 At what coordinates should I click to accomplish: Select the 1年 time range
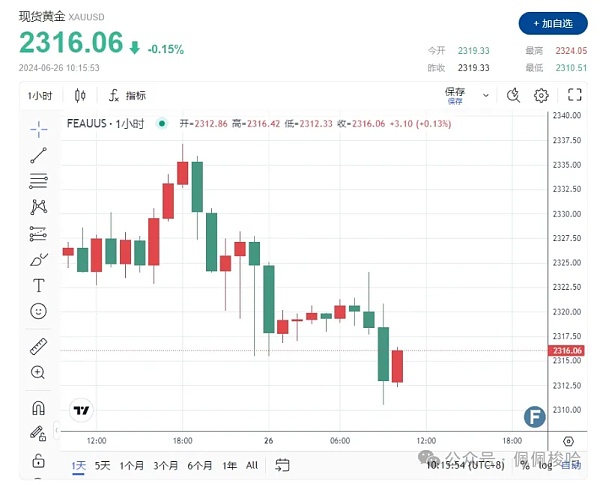tap(230, 465)
